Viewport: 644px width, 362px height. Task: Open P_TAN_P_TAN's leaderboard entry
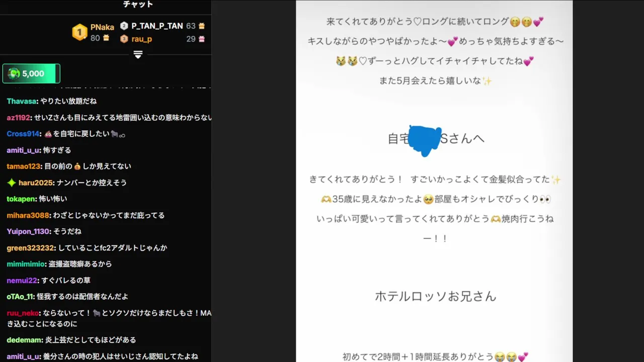pos(157,26)
